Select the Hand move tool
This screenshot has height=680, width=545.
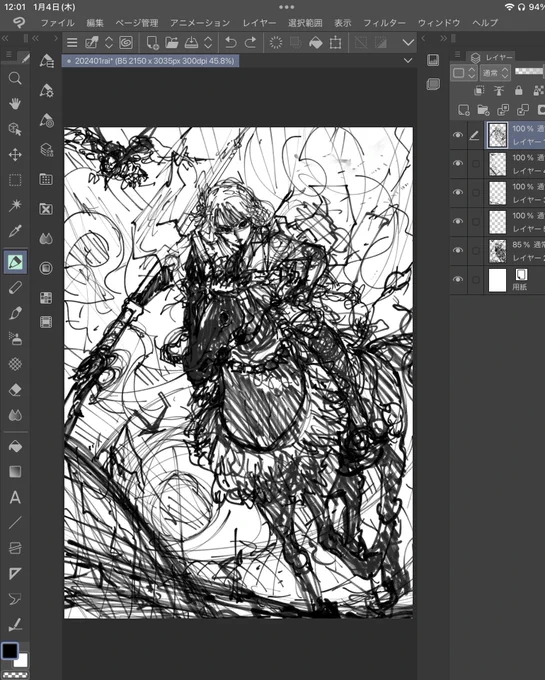[15, 104]
